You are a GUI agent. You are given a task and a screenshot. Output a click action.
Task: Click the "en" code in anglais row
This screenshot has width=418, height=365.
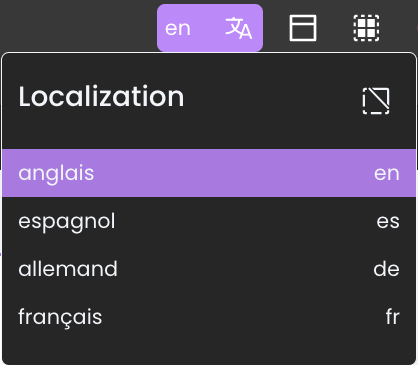click(x=387, y=174)
